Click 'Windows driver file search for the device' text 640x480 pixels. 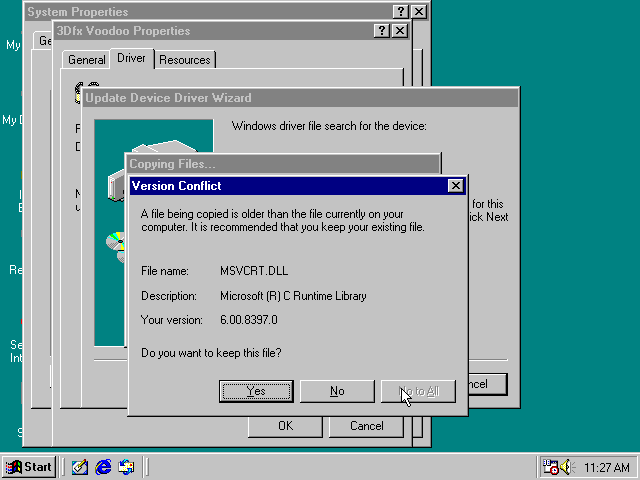[x=329, y=126]
